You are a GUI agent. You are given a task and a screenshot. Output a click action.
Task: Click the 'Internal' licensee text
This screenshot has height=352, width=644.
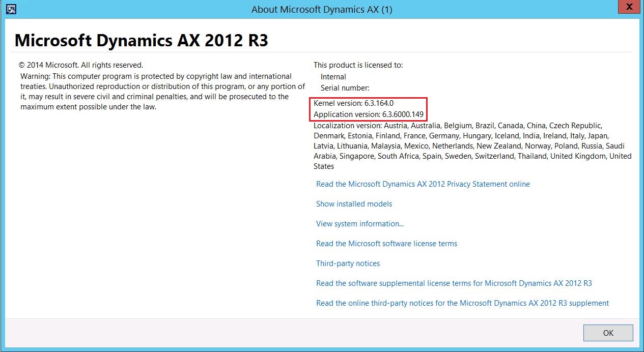pyautogui.click(x=333, y=77)
